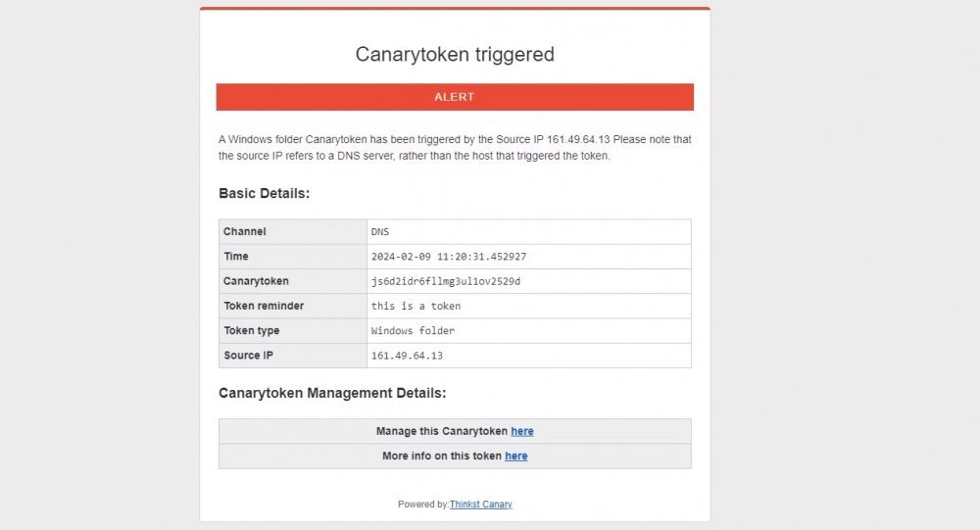Follow the Thinkst Canary link
The image size is (980, 530).
click(480, 505)
